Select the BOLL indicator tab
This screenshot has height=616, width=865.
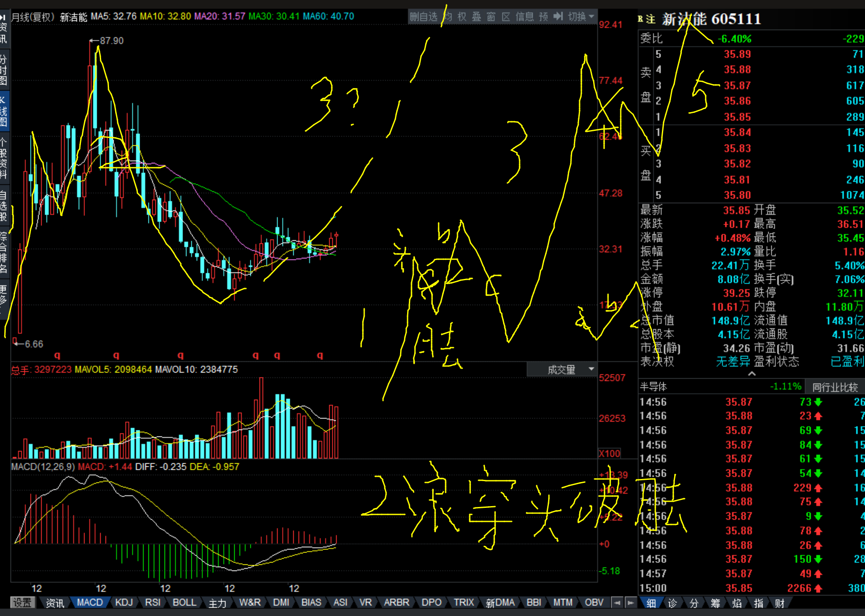tap(184, 602)
